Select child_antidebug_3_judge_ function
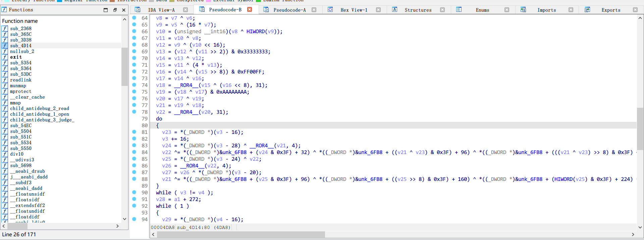 42,120
